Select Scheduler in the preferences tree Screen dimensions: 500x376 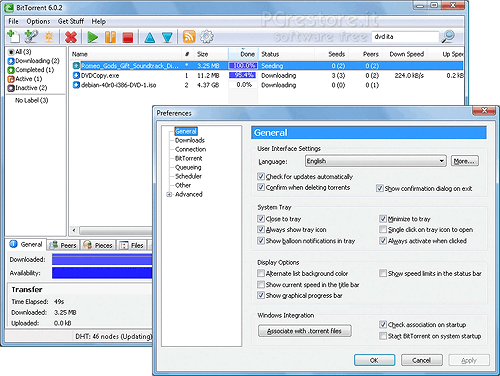click(x=188, y=176)
